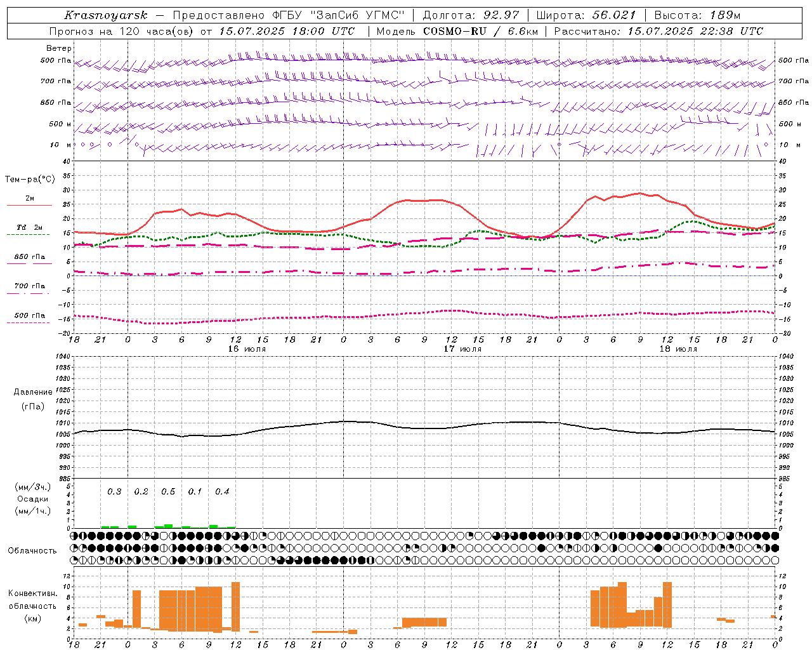Select the '(мм/1ч.)' unit label

tap(32, 511)
